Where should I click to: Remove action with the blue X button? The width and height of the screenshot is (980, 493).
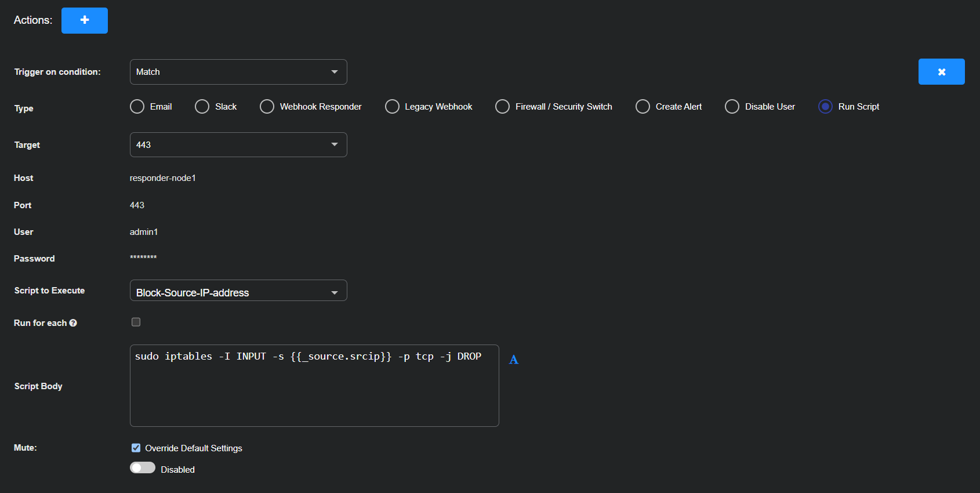(941, 72)
